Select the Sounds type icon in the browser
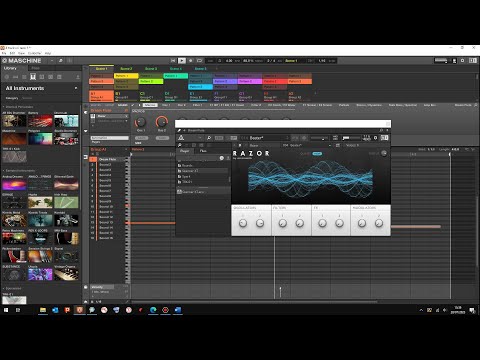The width and height of the screenshot is (480, 360). [x=24, y=77]
